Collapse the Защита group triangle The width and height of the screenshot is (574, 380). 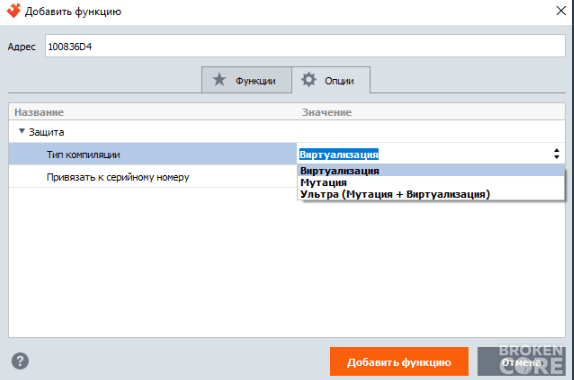[x=22, y=131]
